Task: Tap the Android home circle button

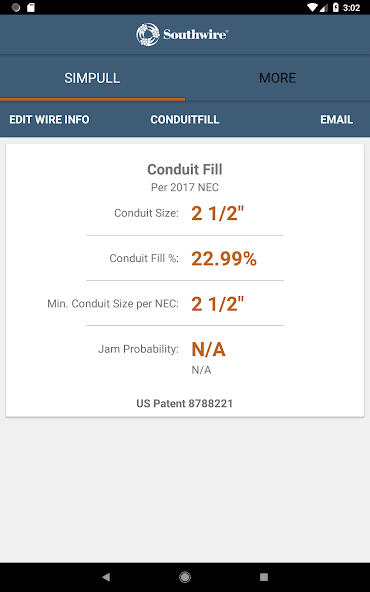Action: [x=185, y=577]
